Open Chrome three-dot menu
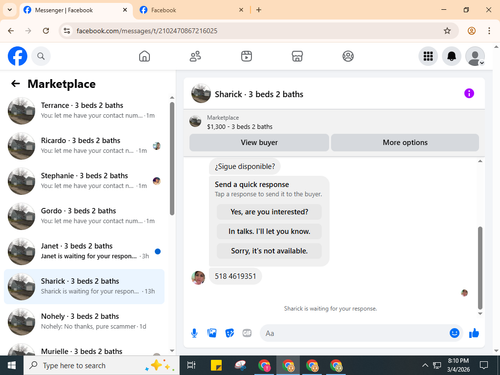The width and height of the screenshot is (500, 375). [489, 31]
